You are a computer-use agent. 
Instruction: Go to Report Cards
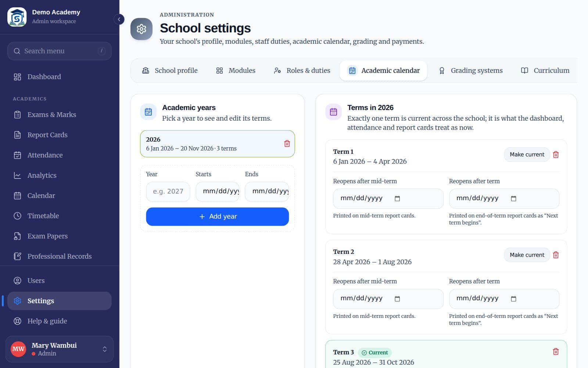coord(59,135)
